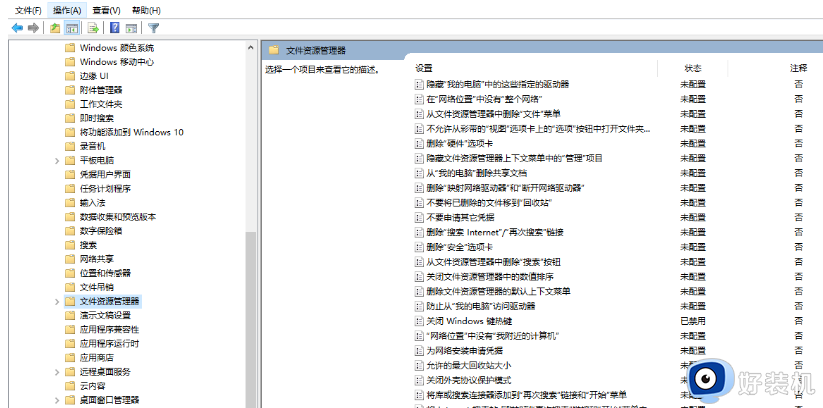Select the 输入法 folder
The height and width of the screenshot is (408, 823).
pyautogui.click(x=85, y=203)
